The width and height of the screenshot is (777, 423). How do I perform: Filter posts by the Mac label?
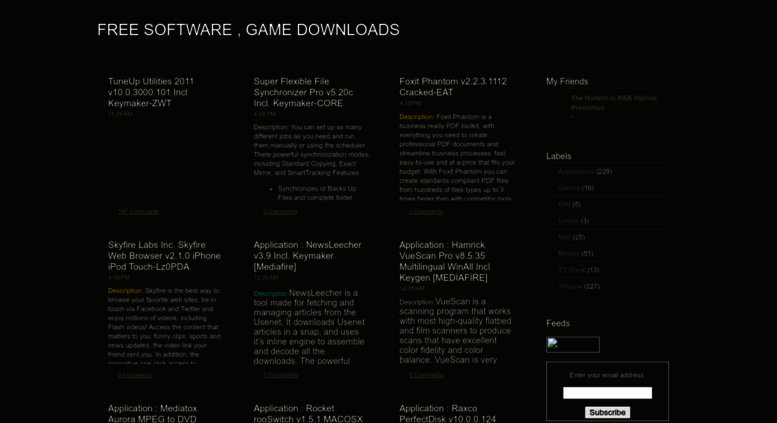point(564,237)
